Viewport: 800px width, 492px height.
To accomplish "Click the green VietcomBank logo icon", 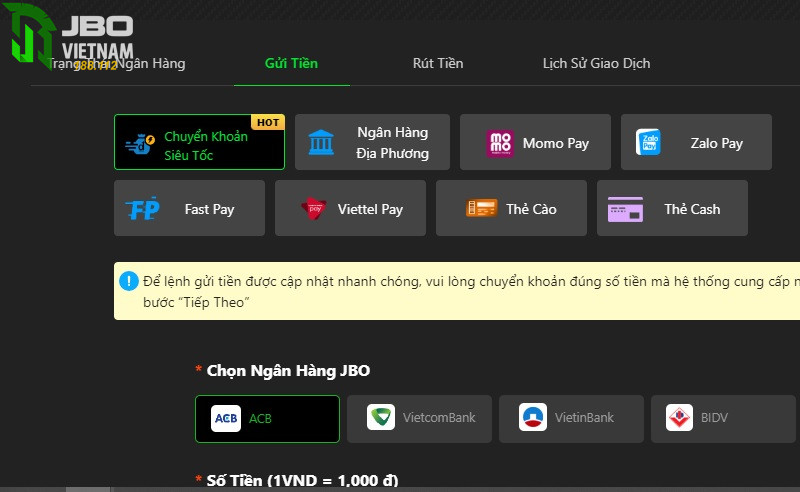I will (381, 417).
